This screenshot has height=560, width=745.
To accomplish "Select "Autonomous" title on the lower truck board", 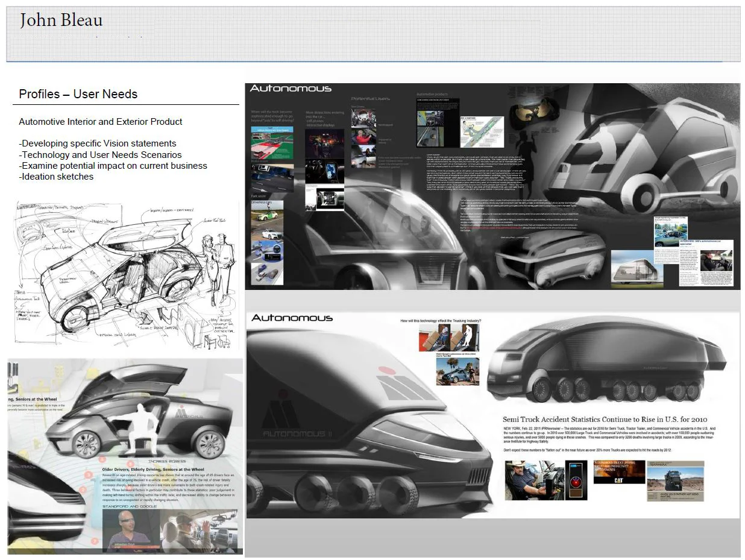I will click(292, 318).
